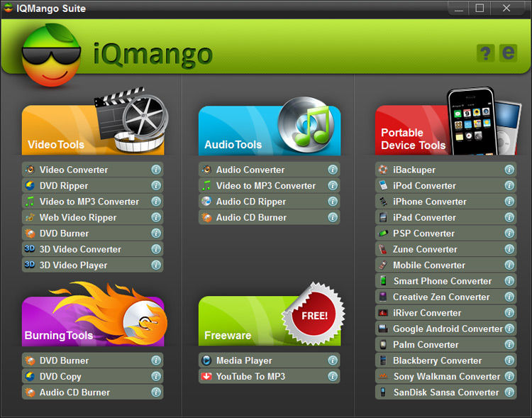
Task: Show info for DVD Copy
Action: [156, 376]
